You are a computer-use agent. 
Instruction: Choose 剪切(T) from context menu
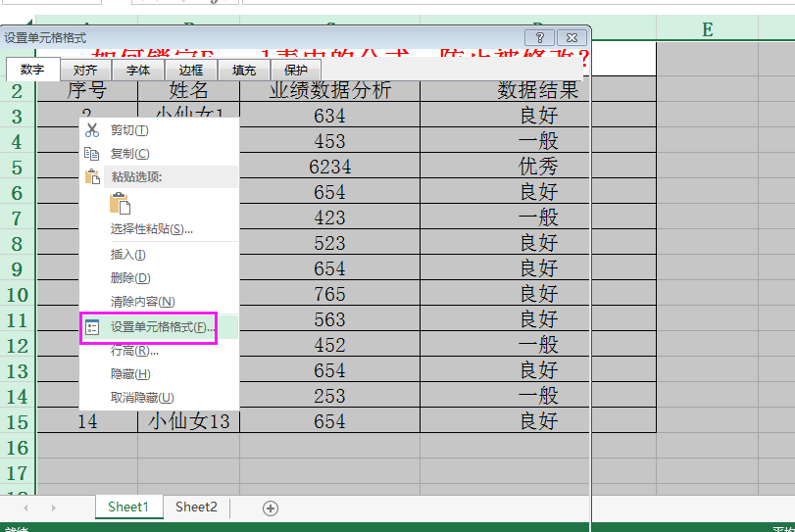[159, 130]
